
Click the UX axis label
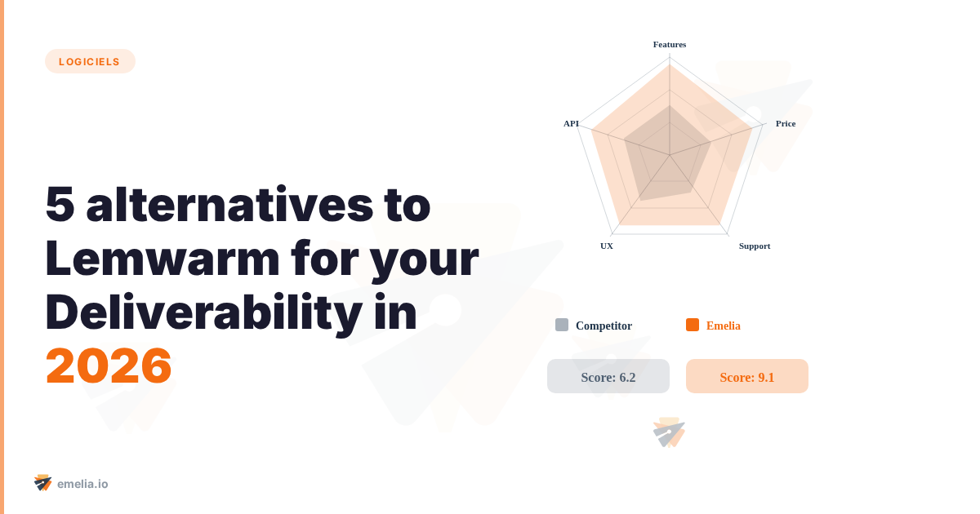tap(607, 246)
